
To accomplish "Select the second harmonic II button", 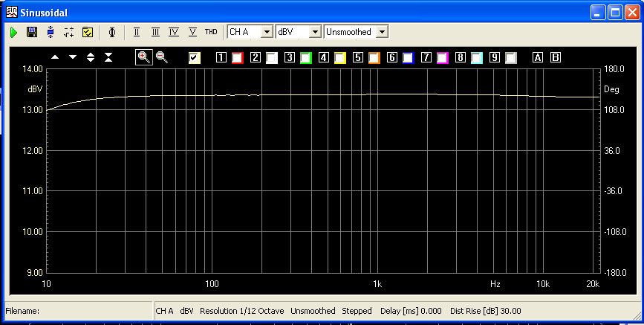I will pyautogui.click(x=137, y=32).
